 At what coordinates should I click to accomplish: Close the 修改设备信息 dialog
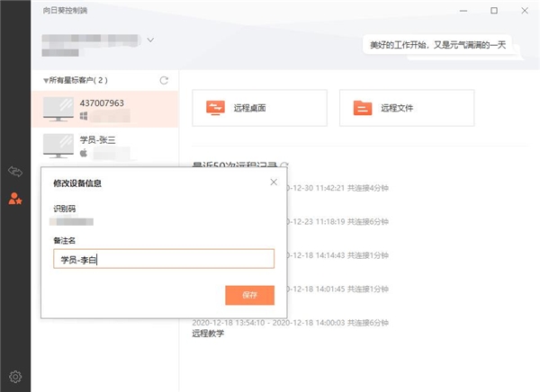(274, 182)
